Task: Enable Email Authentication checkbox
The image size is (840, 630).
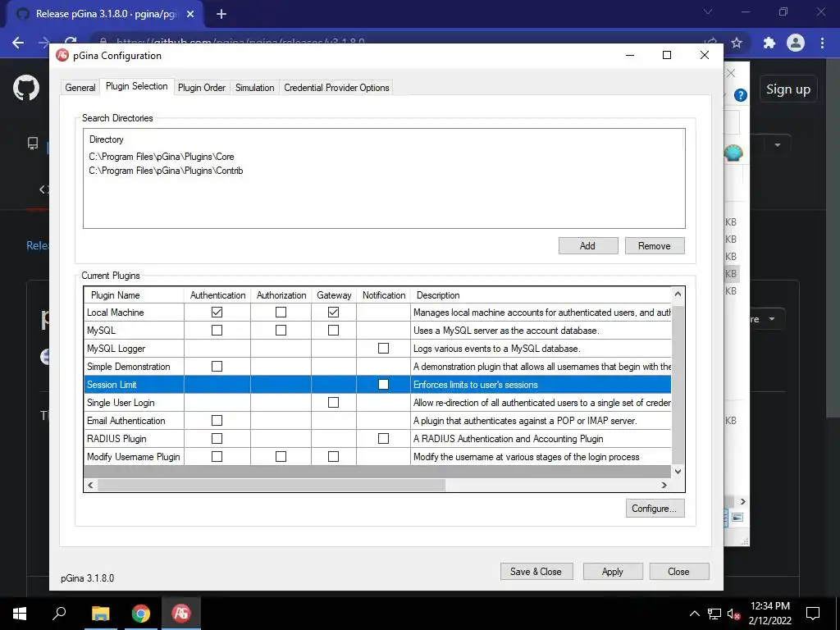Action: point(217,421)
